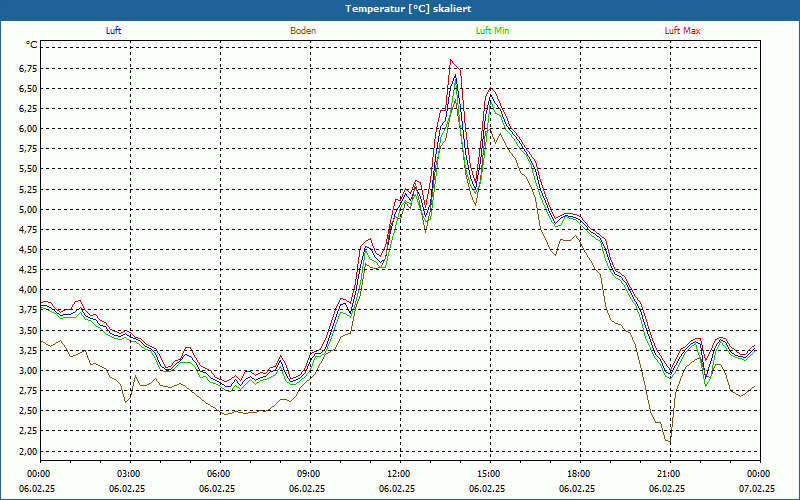800x500 pixels.
Task: Click the 09:00 time axis label
Action: [x=310, y=474]
